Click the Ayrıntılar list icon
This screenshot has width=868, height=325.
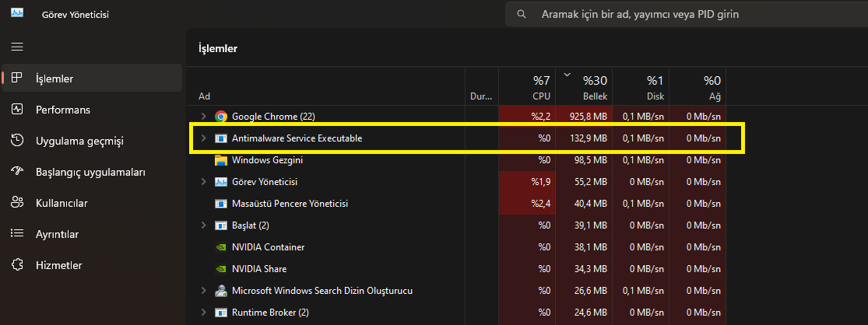point(17,234)
